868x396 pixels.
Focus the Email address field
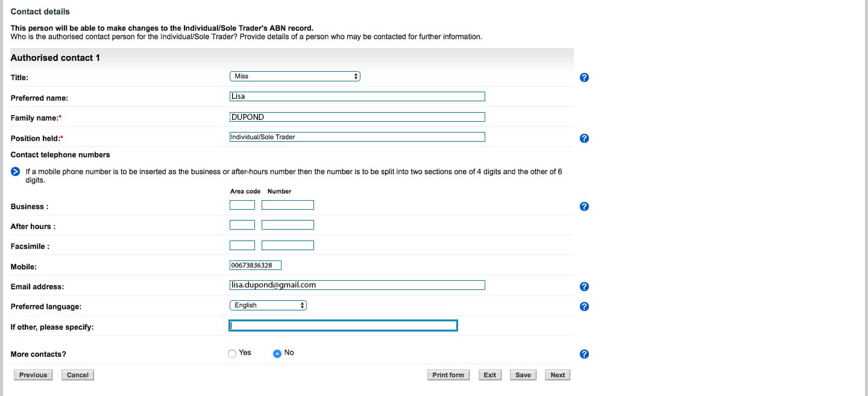coord(357,285)
